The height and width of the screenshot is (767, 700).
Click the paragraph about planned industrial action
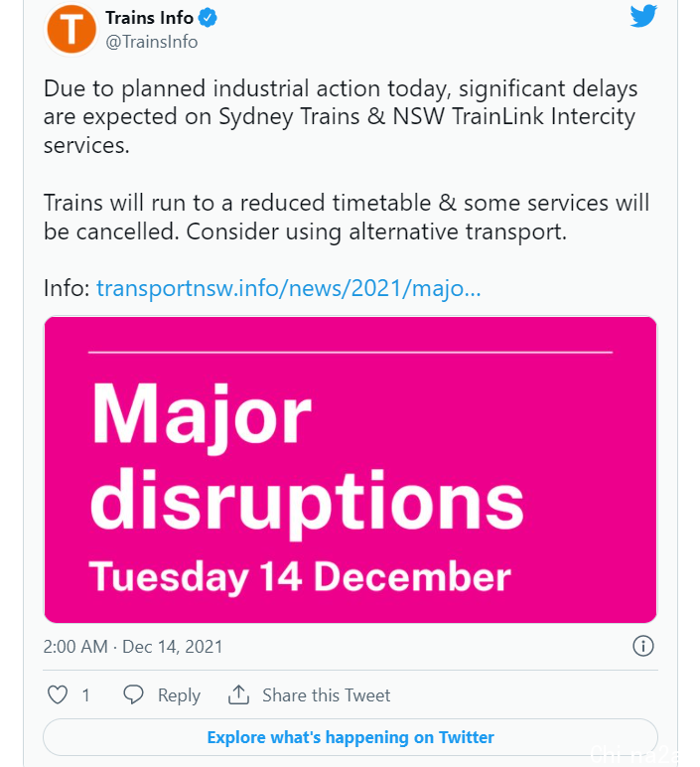(x=341, y=117)
